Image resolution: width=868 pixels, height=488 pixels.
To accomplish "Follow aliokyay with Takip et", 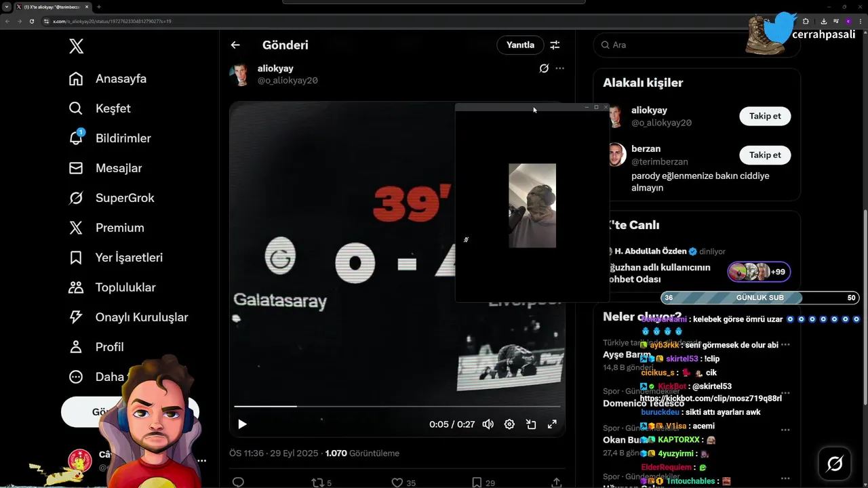I will tap(765, 116).
